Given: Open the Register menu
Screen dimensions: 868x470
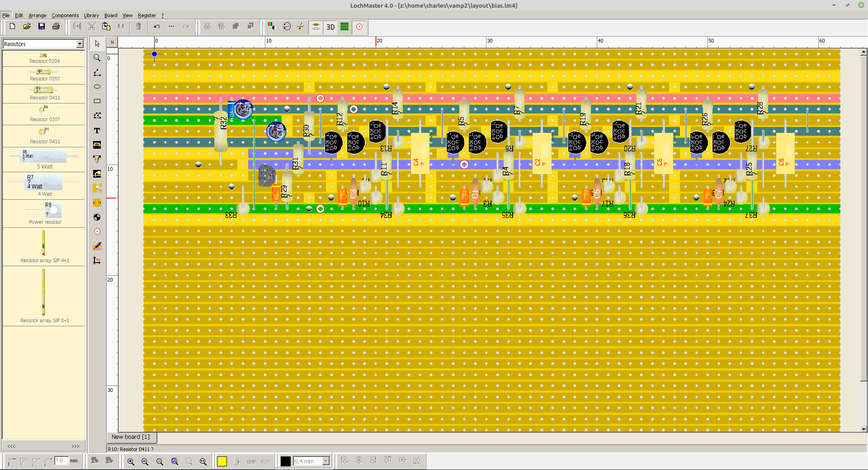Looking at the screenshot, I should [x=147, y=15].
